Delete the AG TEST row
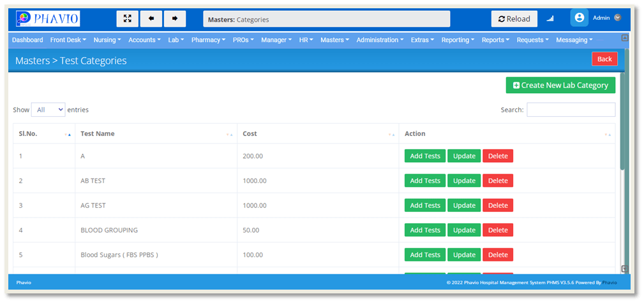This screenshot has width=644, height=303. [498, 205]
